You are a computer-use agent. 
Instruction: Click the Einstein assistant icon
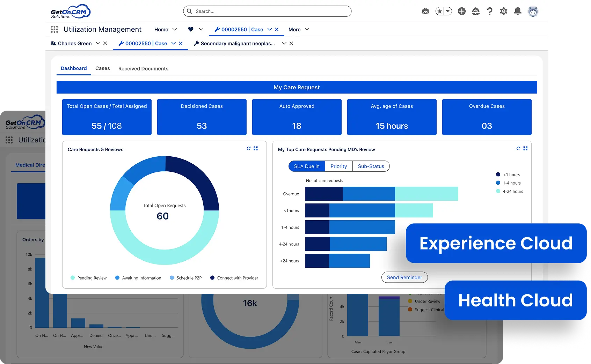click(425, 11)
